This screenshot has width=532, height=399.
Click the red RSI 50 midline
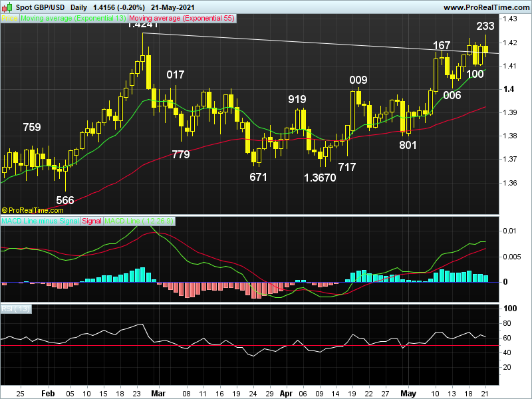[249, 345]
